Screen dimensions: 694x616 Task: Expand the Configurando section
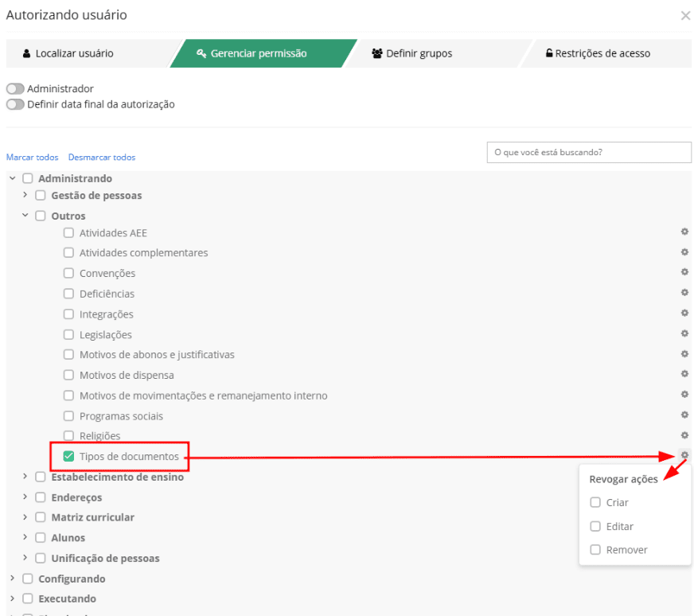click(x=13, y=578)
